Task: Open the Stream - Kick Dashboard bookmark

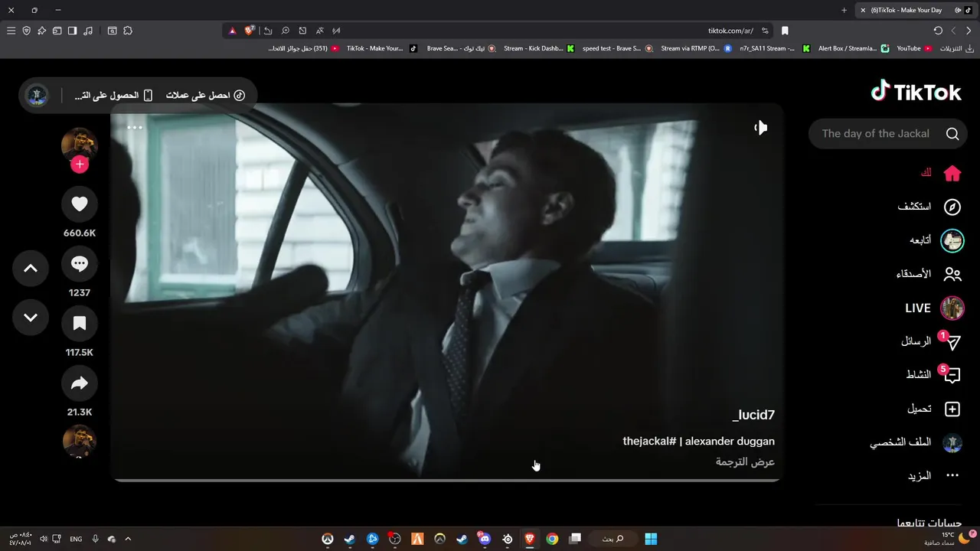Action: point(539,48)
